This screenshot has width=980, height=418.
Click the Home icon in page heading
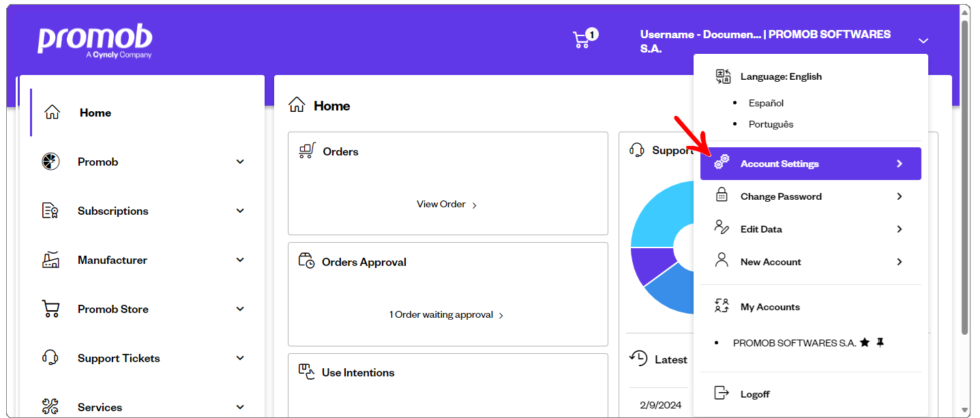(297, 105)
